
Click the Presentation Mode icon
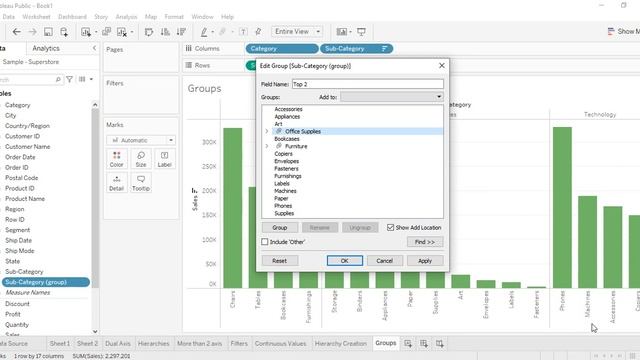(361, 32)
